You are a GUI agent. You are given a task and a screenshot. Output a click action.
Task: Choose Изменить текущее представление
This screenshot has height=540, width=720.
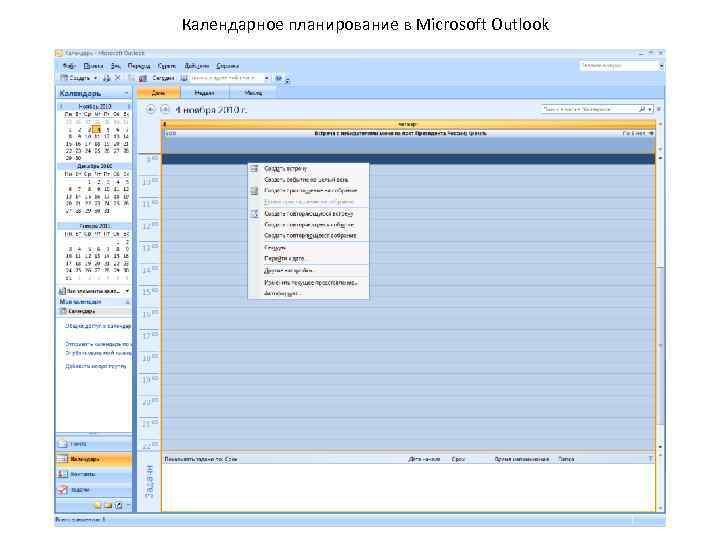tap(311, 283)
